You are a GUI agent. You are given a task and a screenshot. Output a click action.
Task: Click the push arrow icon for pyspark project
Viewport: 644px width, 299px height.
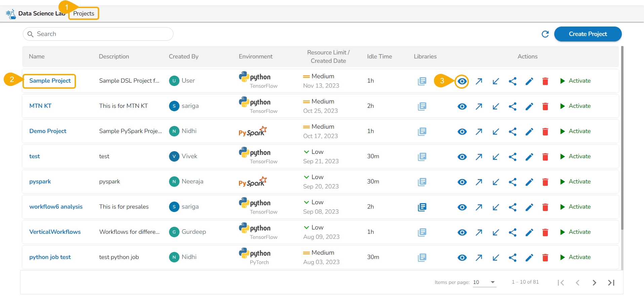coord(479,182)
